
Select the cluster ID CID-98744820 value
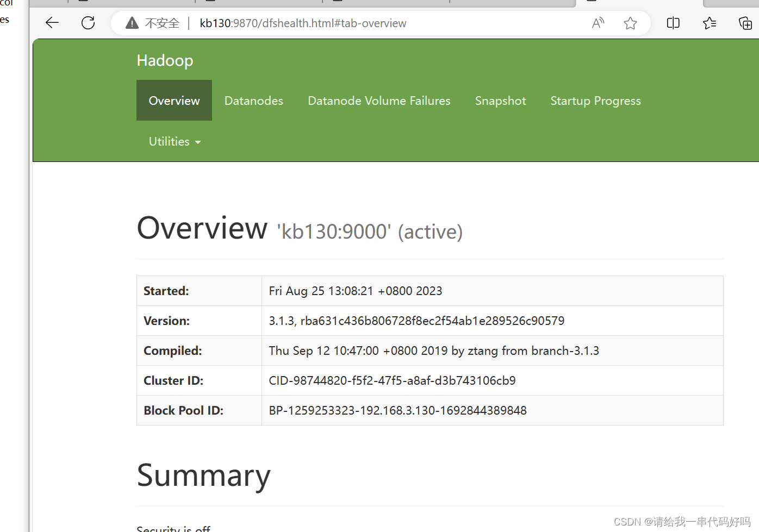[392, 380]
